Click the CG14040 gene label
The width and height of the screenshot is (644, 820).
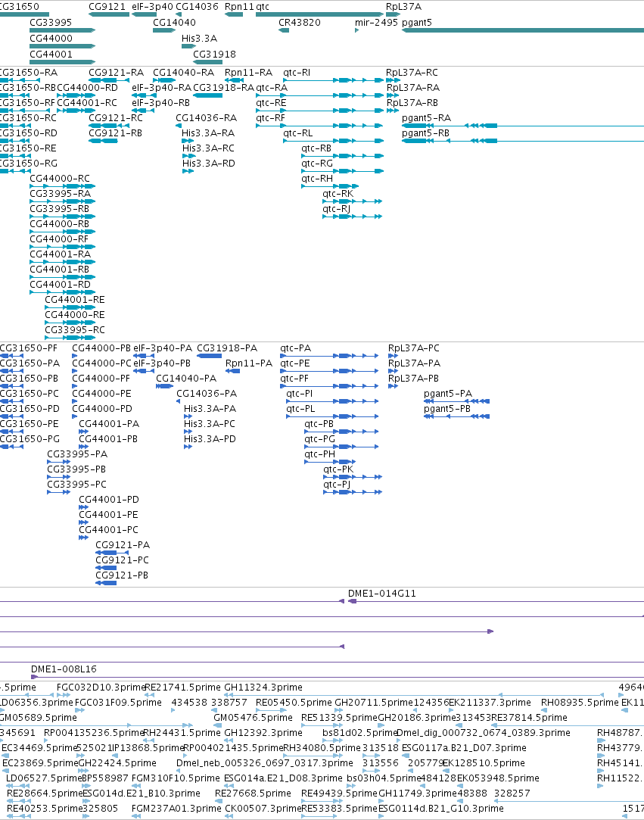175,23
